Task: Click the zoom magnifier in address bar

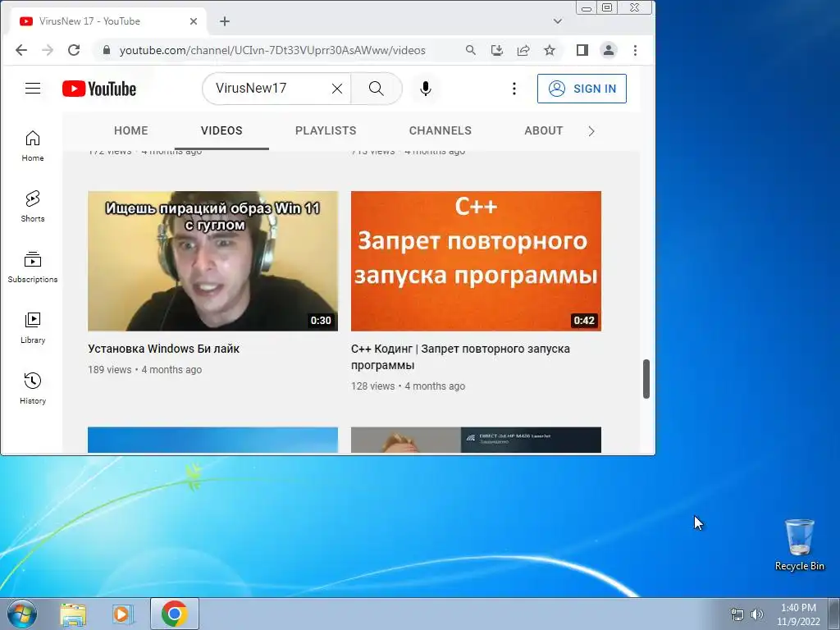Action: click(470, 50)
